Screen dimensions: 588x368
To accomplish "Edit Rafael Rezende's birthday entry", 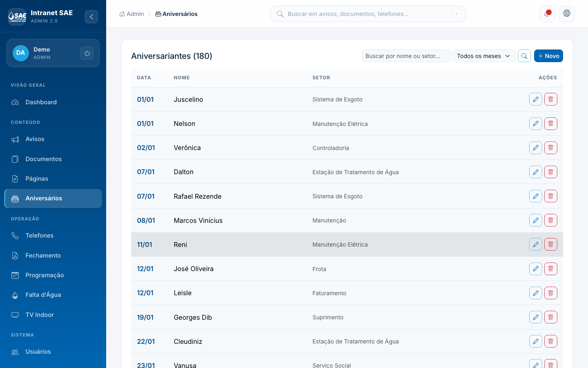I will [536, 196].
